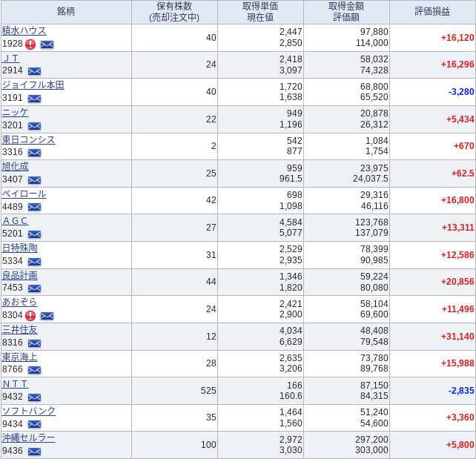Select the +62.5 profit value

click(x=463, y=174)
